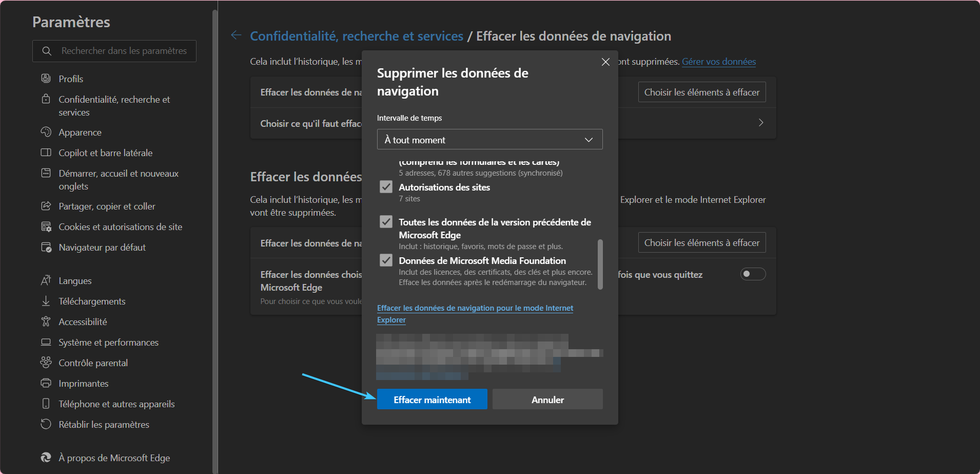The width and height of the screenshot is (980, 474).
Task: Uncheck Données de Microsoft Media Foundation checkbox
Action: (386, 260)
